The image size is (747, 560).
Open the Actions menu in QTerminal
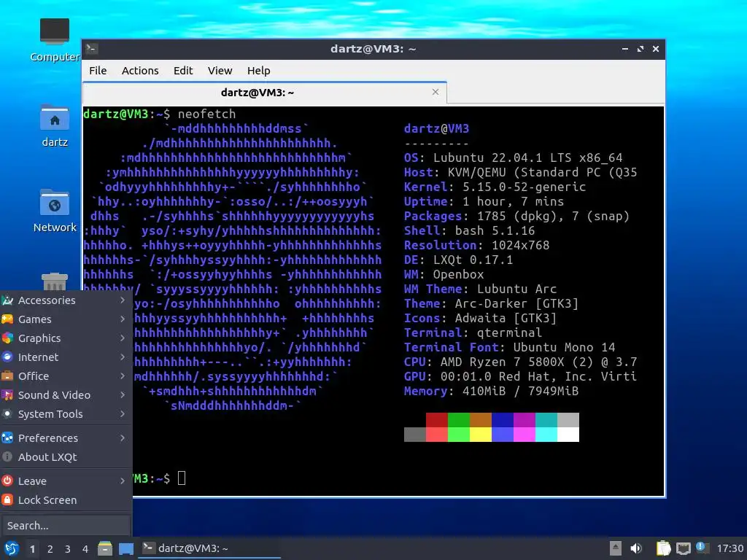pyautogui.click(x=140, y=71)
